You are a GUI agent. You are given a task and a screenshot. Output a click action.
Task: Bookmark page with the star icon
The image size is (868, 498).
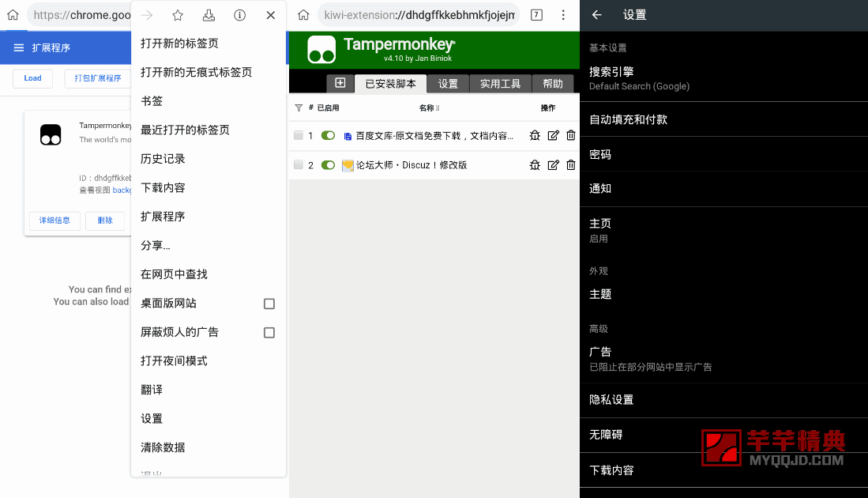(x=178, y=16)
